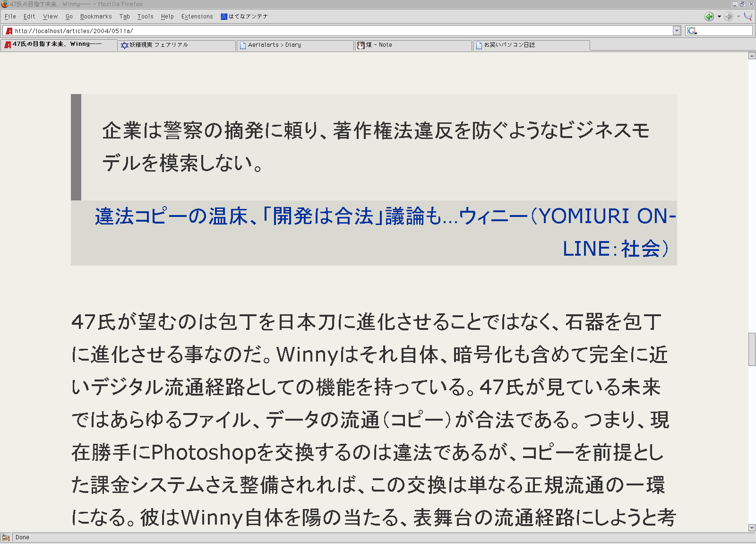Expand the Forward button history dropdown
The width and height of the screenshot is (756, 544).
point(739,17)
